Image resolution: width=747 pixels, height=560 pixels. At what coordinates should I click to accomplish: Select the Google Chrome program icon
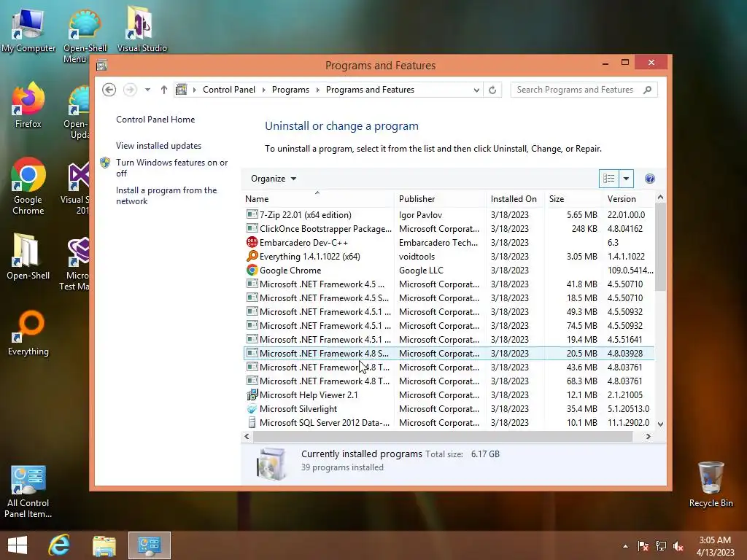click(252, 270)
